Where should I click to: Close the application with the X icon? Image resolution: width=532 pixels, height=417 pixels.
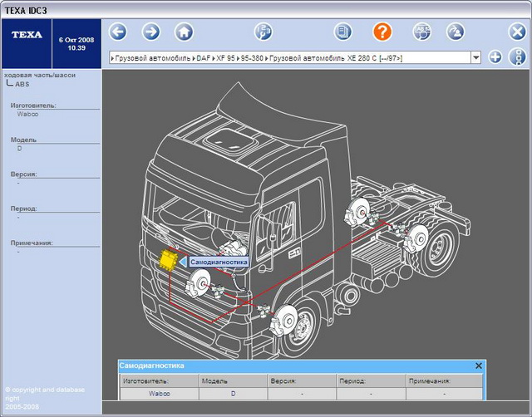[x=517, y=32]
